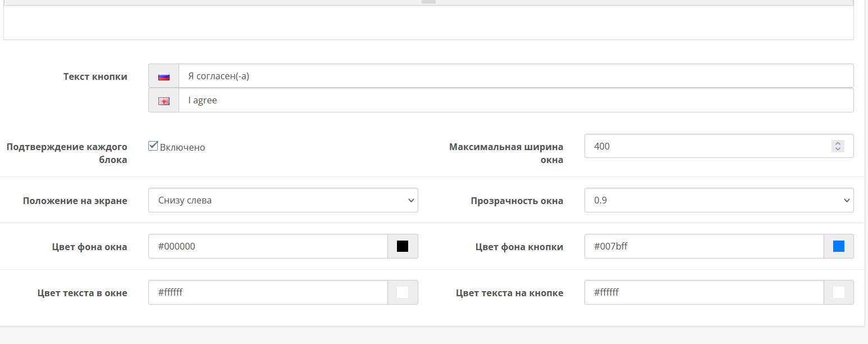Screen dimensions: 868x344
Task: Open white button text color swatch
Action: (x=839, y=292)
